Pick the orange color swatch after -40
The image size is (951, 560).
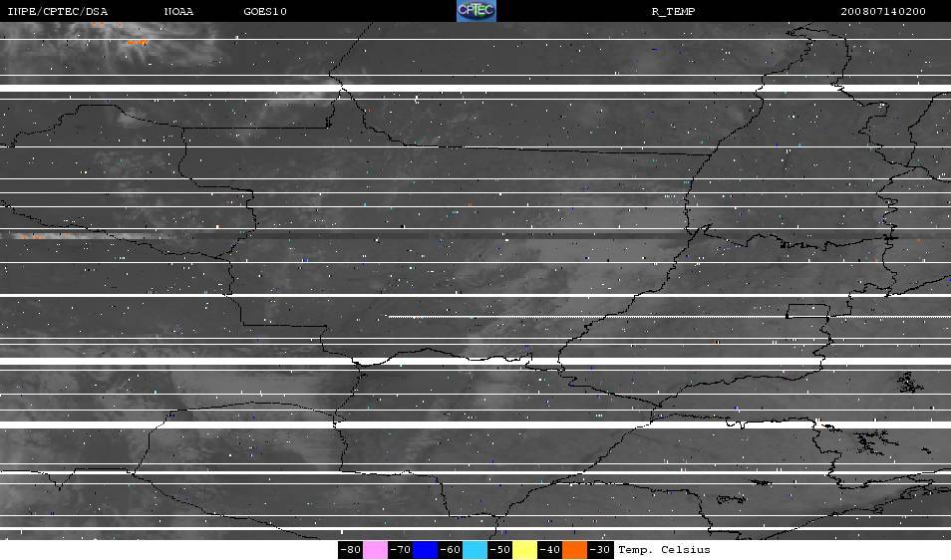pyautogui.click(x=574, y=550)
